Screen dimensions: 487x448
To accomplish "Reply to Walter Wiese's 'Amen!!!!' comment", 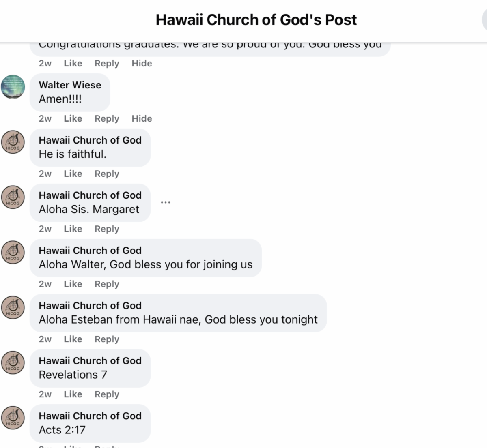I will coord(107,118).
